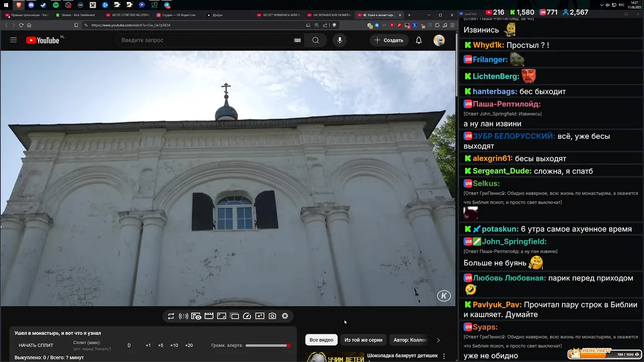
Task: Click the screen-with-eye icon under video
Action: tap(196, 316)
